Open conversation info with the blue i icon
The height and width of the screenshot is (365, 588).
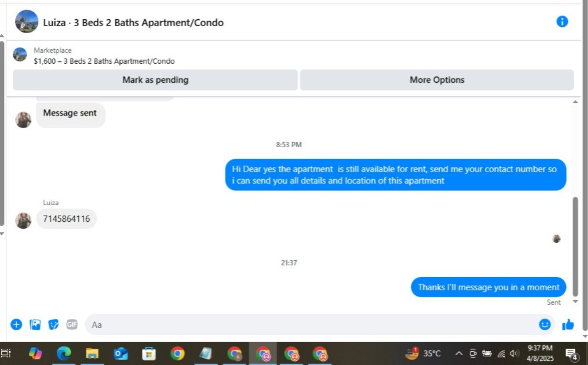pos(562,22)
